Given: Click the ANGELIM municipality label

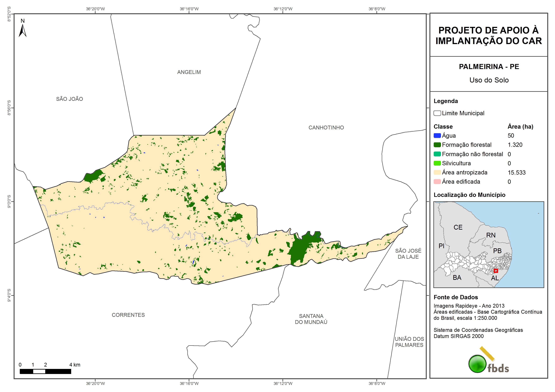Looking at the screenshot, I should pos(189,72).
